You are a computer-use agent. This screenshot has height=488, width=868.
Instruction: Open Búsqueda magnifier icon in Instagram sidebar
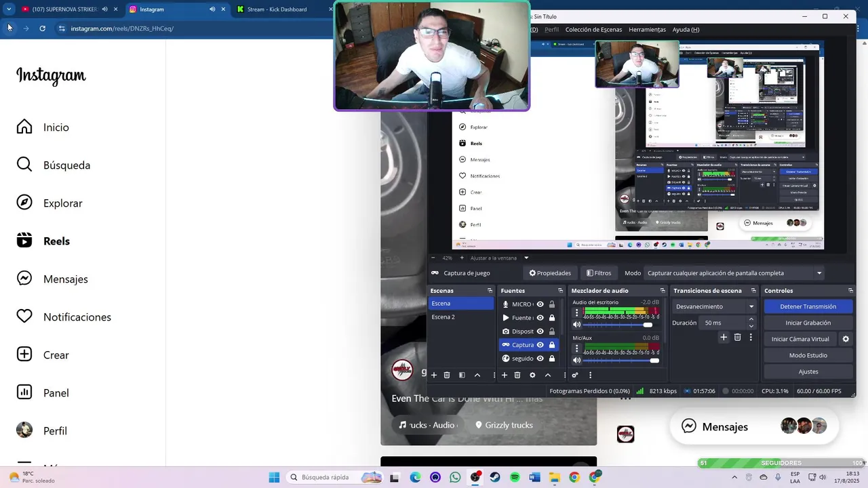(24, 165)
